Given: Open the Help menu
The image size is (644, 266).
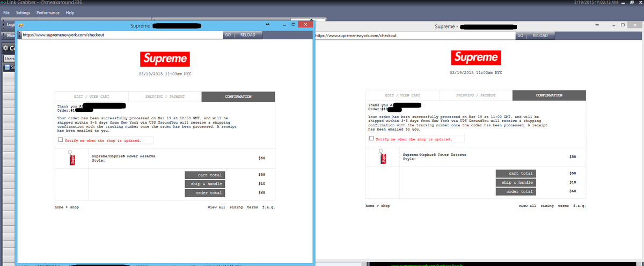Looking at the screenshot, I should point(70,12).
